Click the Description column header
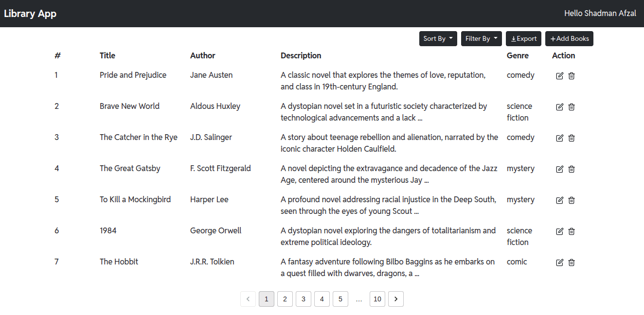Viewport: 644px width, 315px height. click(301, 55)
